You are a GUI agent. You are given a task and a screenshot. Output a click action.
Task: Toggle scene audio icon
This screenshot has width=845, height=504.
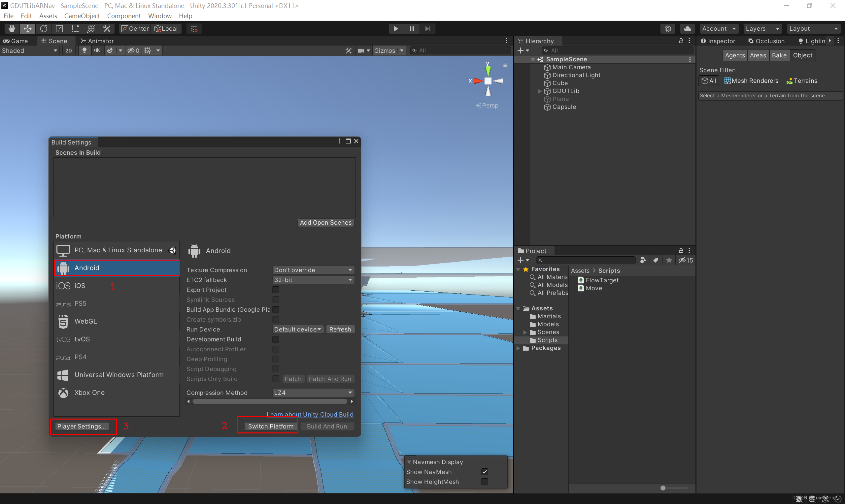[97, 50]
